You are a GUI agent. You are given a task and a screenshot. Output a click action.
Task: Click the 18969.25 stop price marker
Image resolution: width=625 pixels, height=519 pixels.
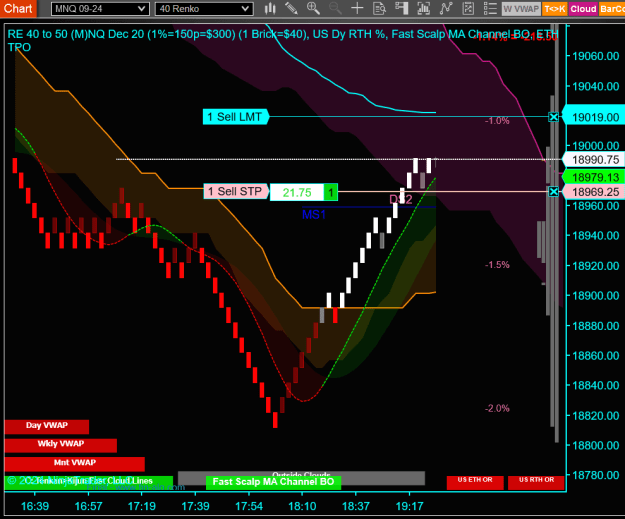pos(594,192)
